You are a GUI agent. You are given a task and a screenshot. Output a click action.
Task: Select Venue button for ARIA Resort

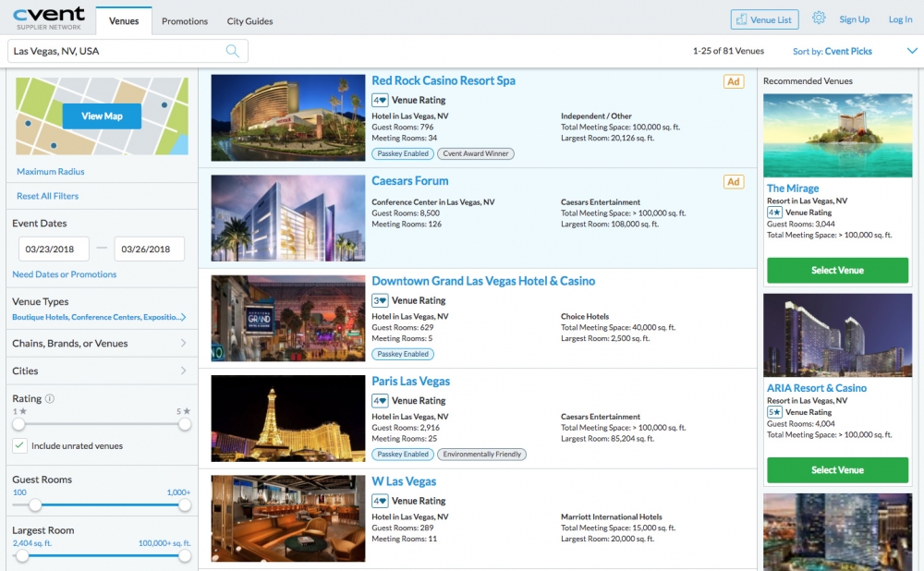[837, 469]
